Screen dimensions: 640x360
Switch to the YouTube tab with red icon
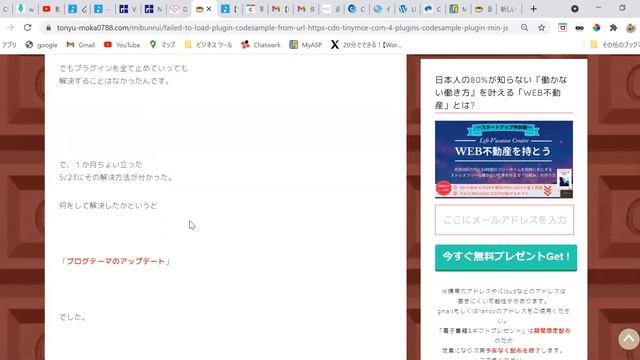click(51, 9)
